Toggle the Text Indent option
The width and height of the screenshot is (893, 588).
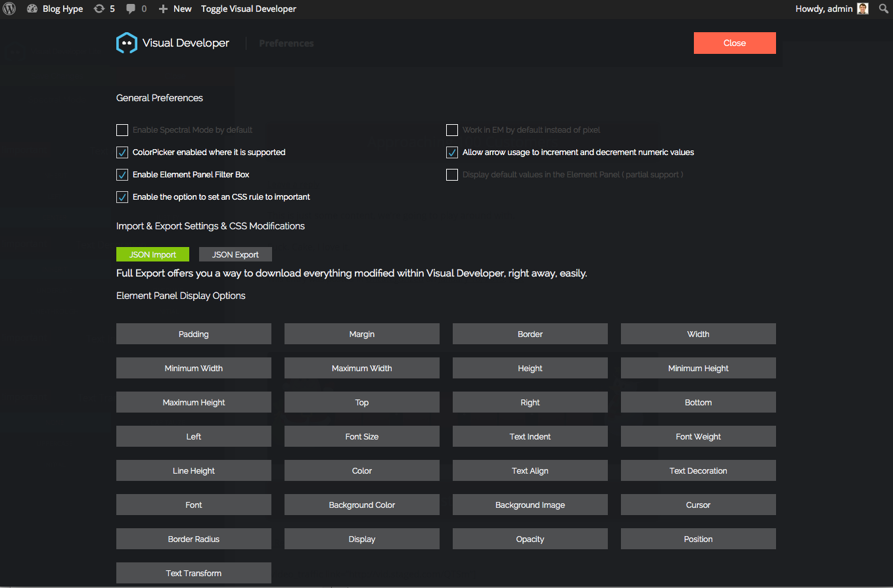click(530, 436)
